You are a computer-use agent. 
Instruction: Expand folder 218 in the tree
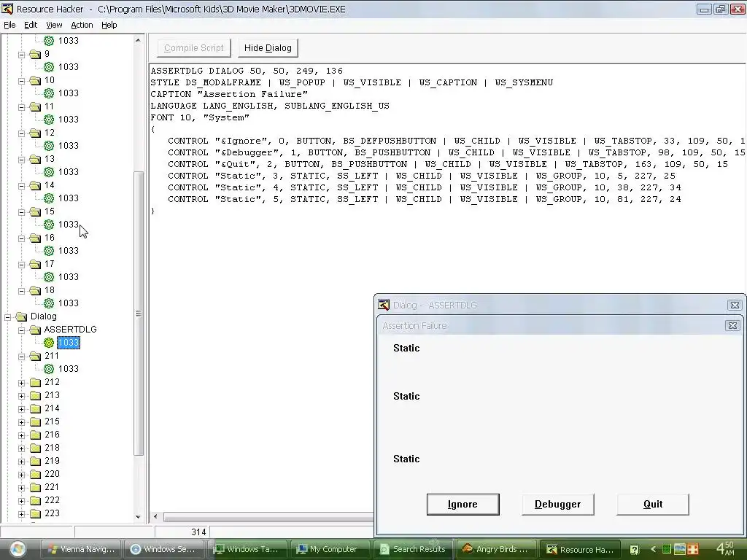(21, 448)
